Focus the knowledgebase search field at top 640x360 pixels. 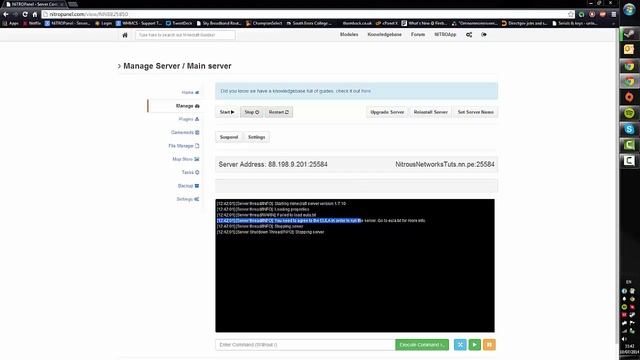tap(185, 35)
